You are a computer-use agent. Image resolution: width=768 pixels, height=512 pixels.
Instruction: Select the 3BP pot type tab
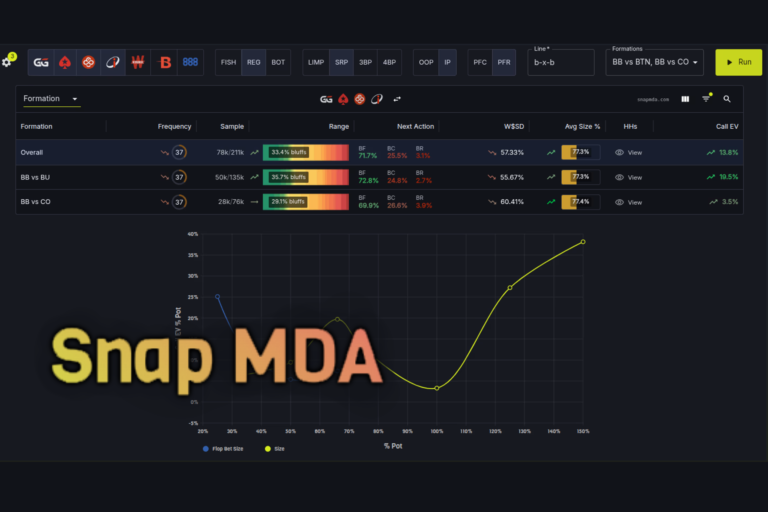[365, 62]
